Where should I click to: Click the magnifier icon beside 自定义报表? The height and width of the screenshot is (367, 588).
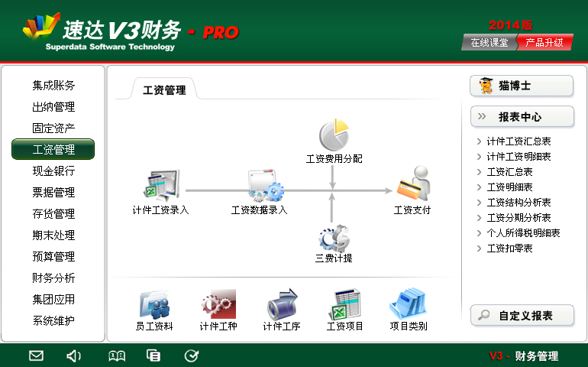(x=483, y=315)
